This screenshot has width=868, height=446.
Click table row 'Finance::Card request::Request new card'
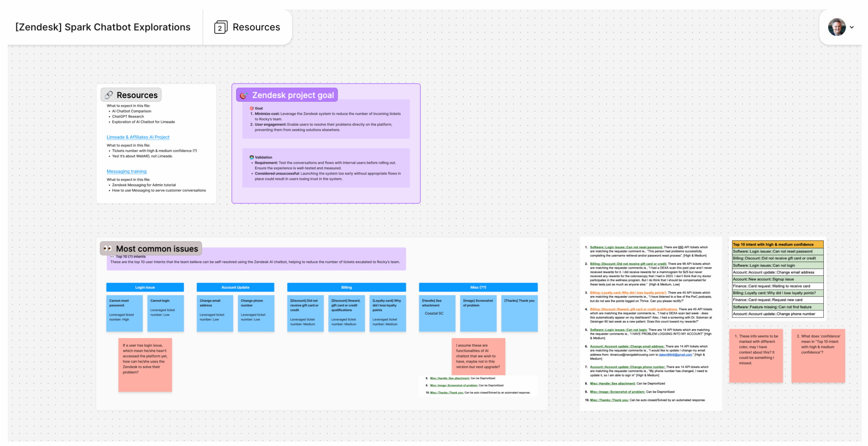pos(778,300)
